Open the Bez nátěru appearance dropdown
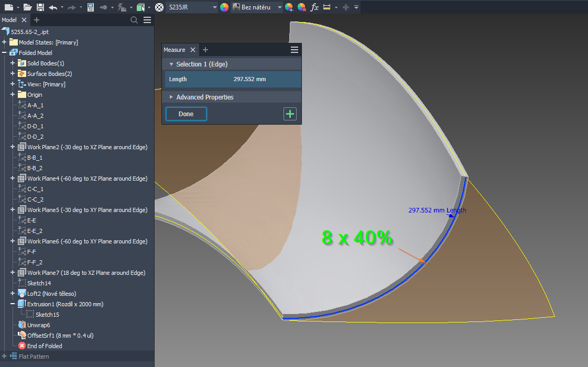The height and width of the screenshot is (367, 588). click(x=279, y=7)
